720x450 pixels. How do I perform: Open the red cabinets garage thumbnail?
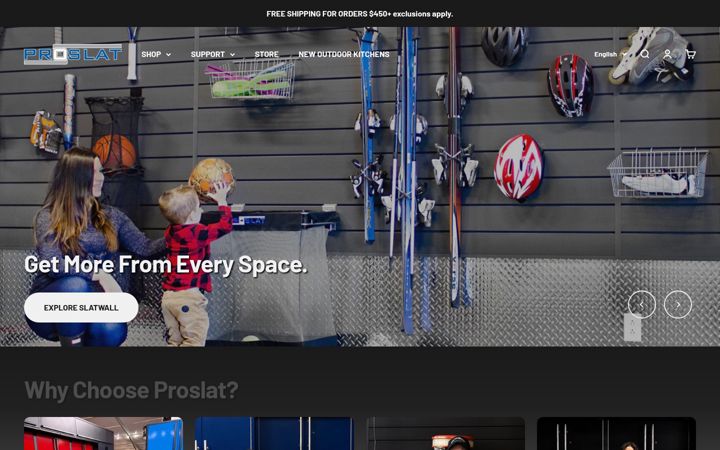(103, 433)
